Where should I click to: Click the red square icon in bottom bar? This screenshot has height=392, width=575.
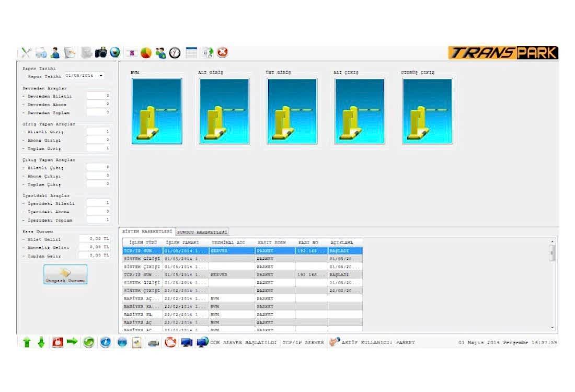pyautogui.click(x=57, y=342)
